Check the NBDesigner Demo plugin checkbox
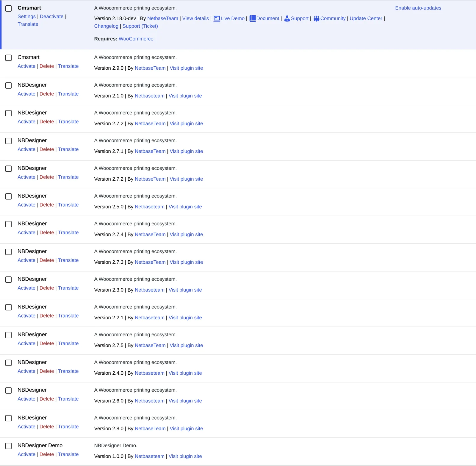This screenshot has width=476, height=466. [9, 446]
